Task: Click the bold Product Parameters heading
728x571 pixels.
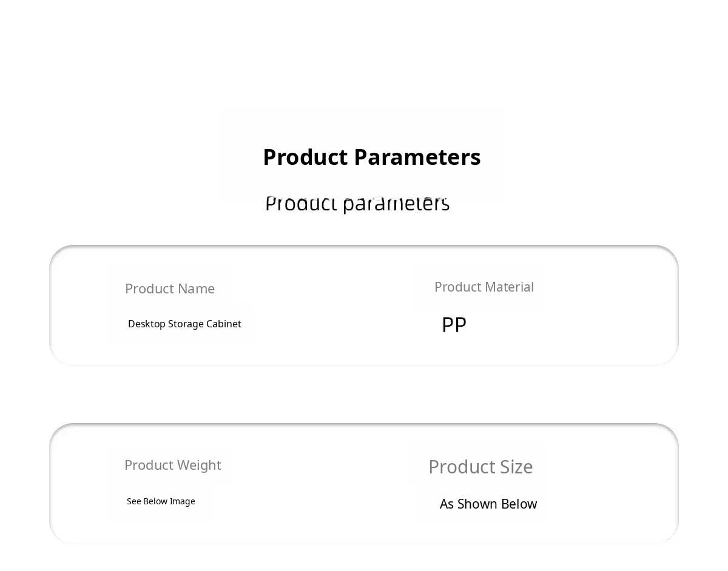Action: [x=371, y=157]
